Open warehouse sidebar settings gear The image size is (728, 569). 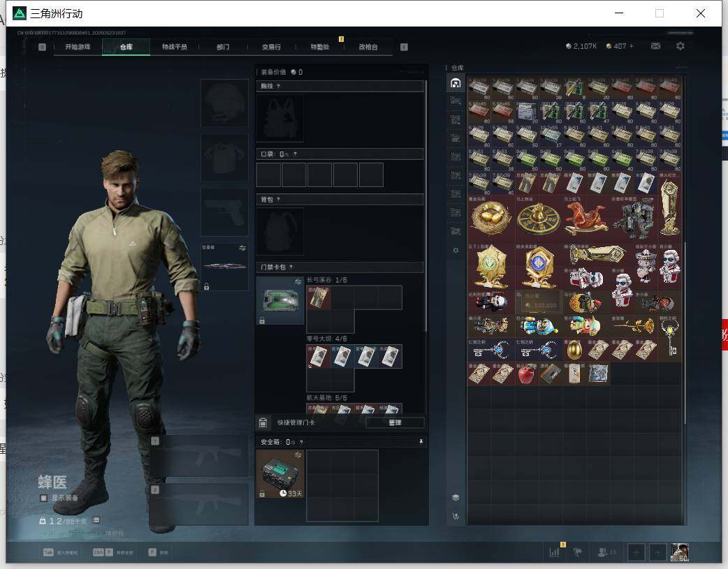pyautogui.click(x=456, y=250)
